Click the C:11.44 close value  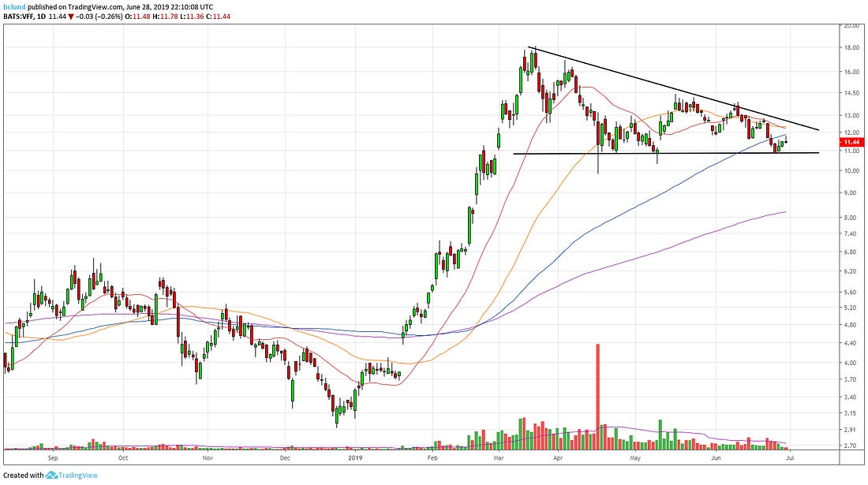(x=218, y=17)
